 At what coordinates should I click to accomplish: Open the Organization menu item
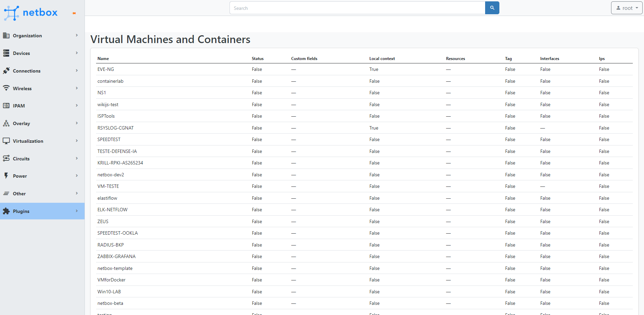pyautogui.click(x=42, y=36)
